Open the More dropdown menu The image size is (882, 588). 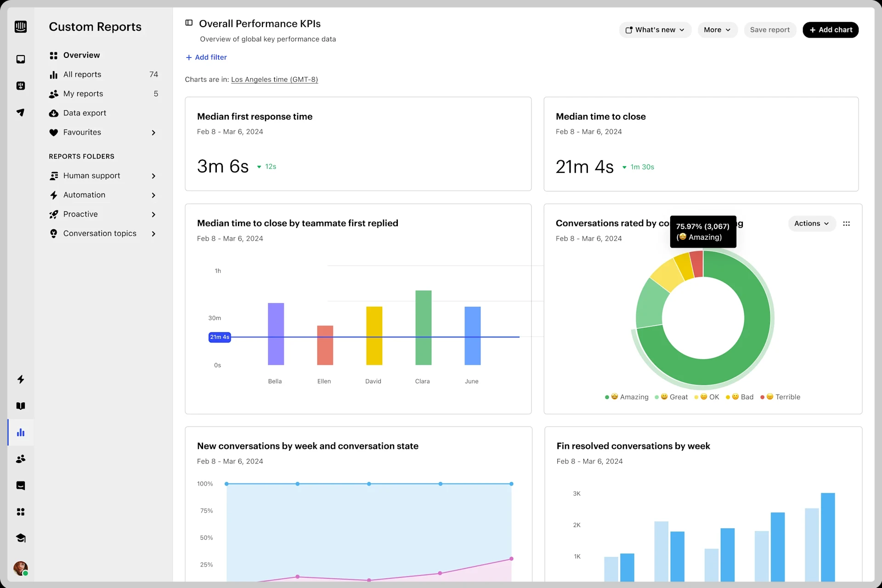(x=717, y=30)
